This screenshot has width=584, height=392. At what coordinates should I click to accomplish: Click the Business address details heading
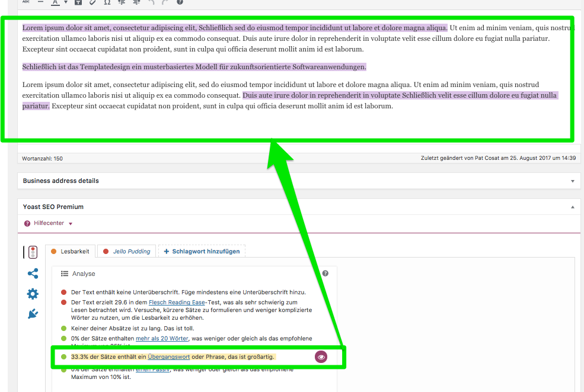click(60, 181)
